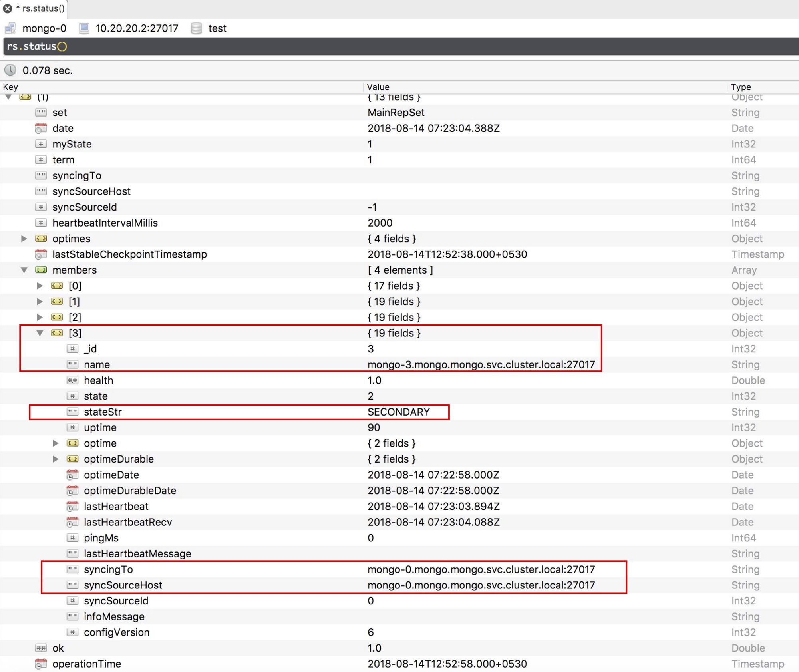Click the timestamp icon of operationTime

41,664
